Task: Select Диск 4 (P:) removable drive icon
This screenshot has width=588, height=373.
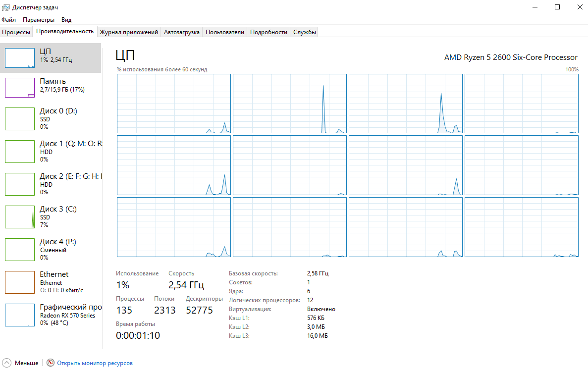Action: (x=20, y=249)
